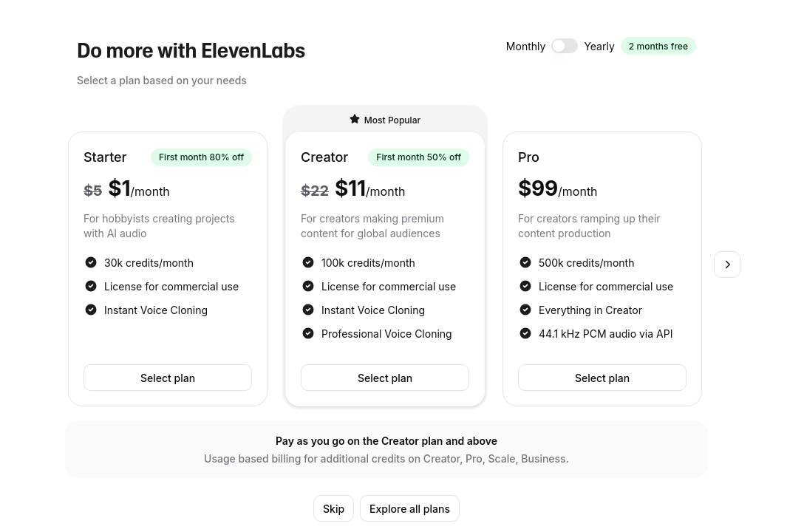Open Explore all plans

click(x=409, y=508)
